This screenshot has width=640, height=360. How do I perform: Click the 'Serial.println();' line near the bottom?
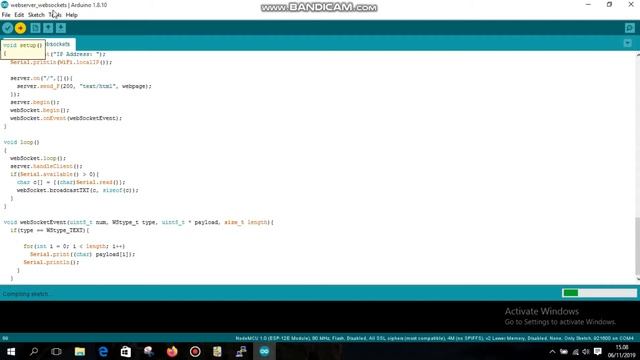click(51, 262)
